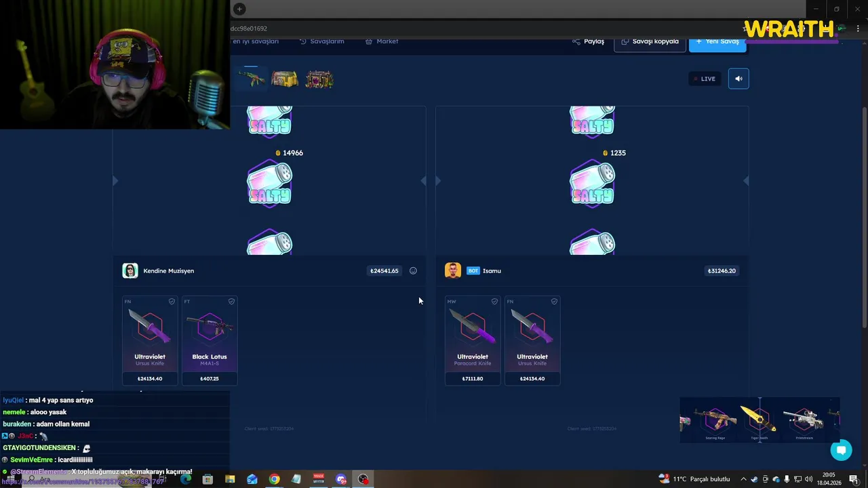868x488 pixels.
Task: Show hidden system tray icons
Action: click(x=743, y=479)
